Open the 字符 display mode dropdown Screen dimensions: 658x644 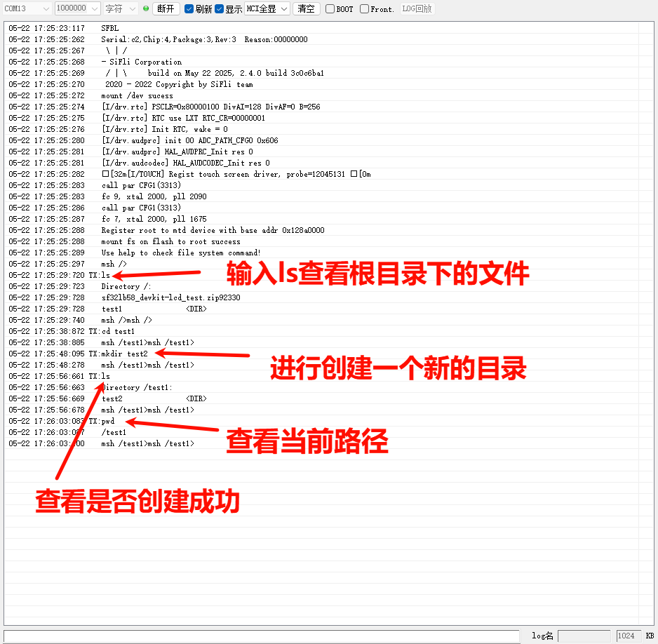coord(120,9)
